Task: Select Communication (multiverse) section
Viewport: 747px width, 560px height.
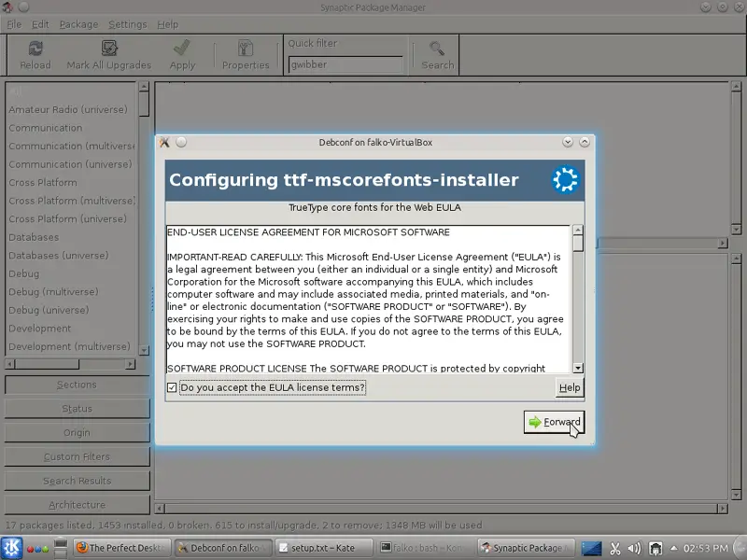Action: [72, 147]
